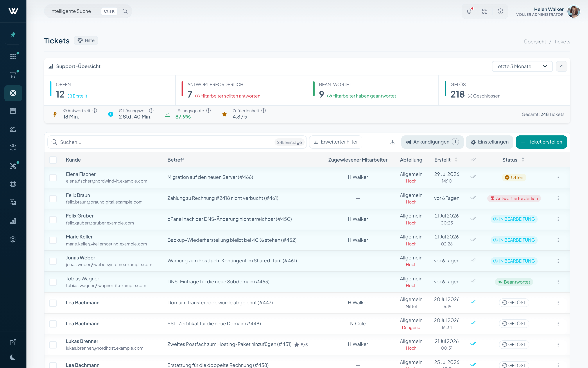Open Helen Walker profile avatar
Viewport: 588px width, 368px height.
point(573,11)
